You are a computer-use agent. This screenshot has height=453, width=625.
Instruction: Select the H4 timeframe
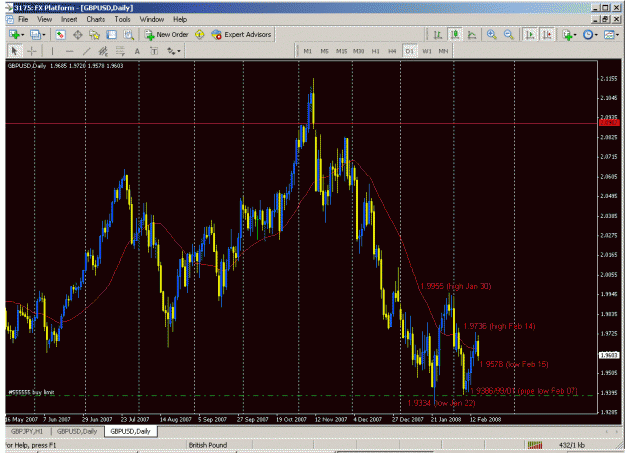393,51
